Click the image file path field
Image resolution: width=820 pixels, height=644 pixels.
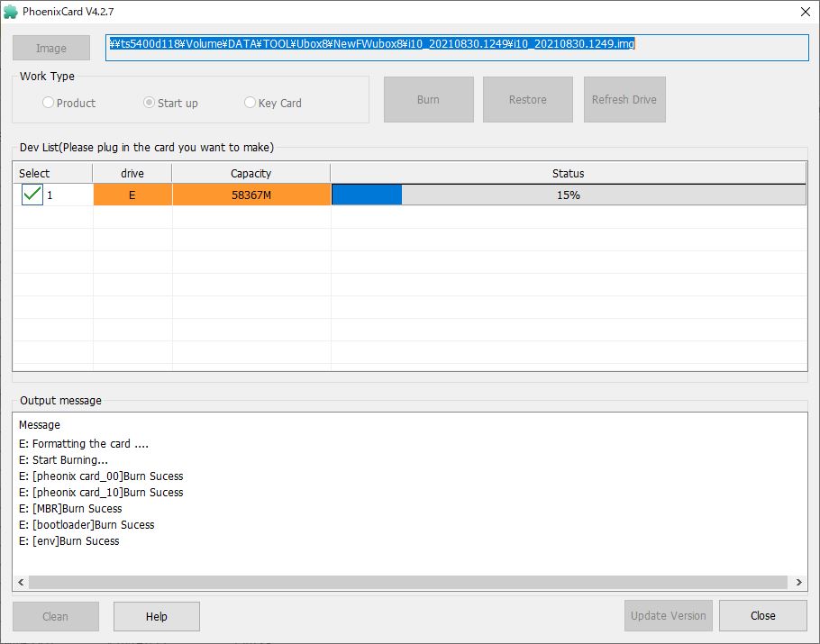pyautogui.click(x=457, y=48)
